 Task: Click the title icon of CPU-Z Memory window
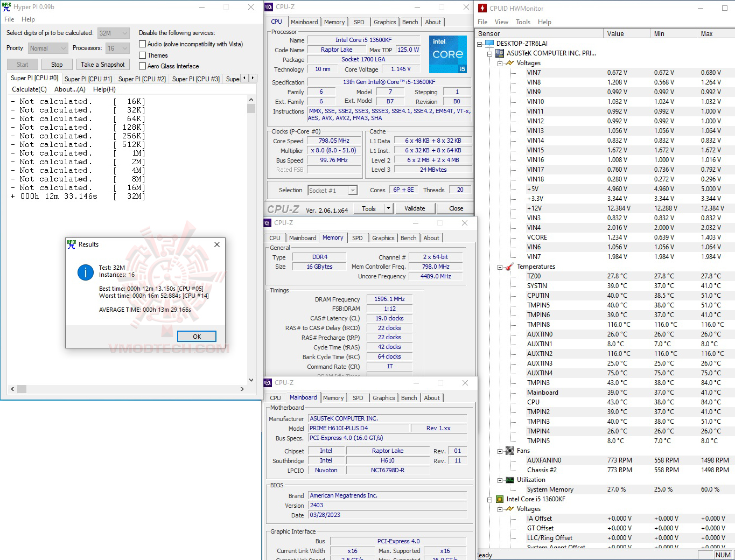[x=268, y=223]
